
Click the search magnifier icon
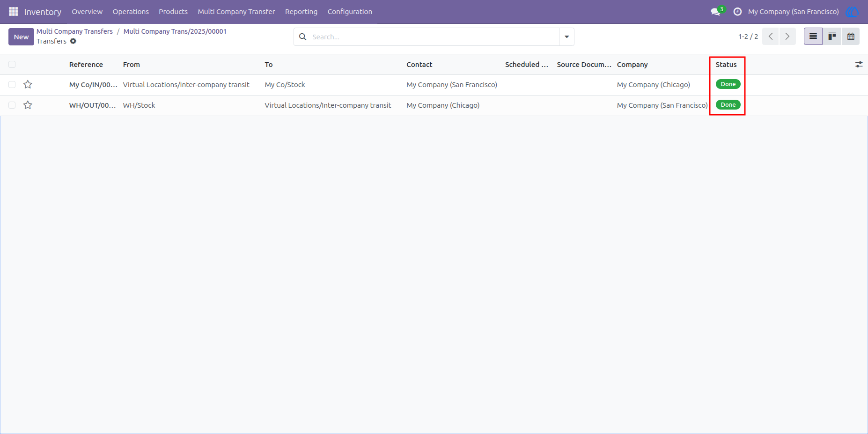[303, 37]
